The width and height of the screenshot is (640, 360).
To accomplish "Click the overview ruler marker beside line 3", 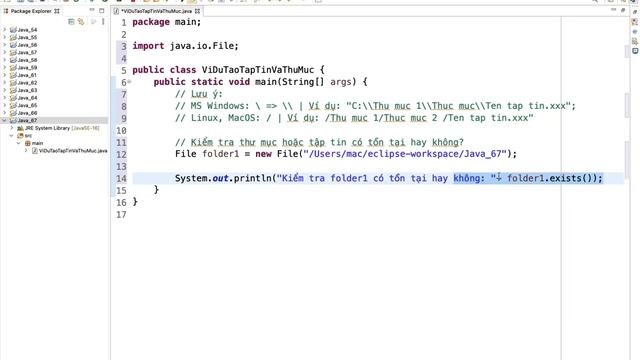I will click(627, 51).
